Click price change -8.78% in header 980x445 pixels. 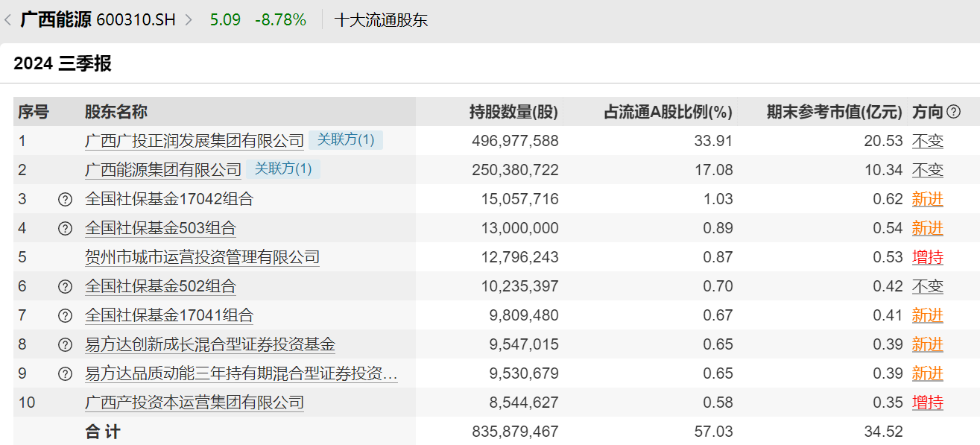[x=280, y=20]
